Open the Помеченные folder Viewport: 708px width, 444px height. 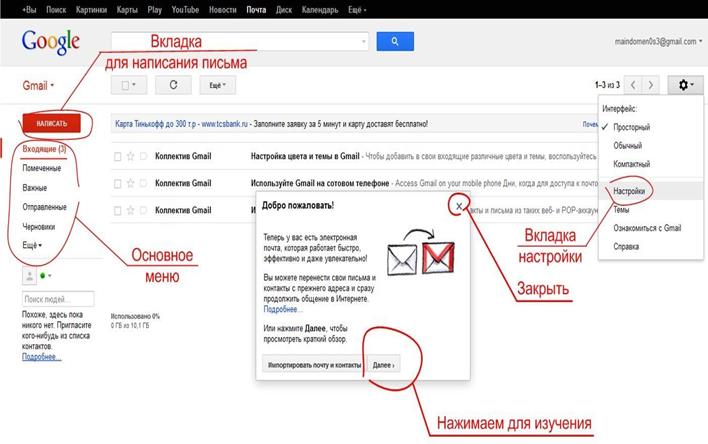tap(42, 168)
